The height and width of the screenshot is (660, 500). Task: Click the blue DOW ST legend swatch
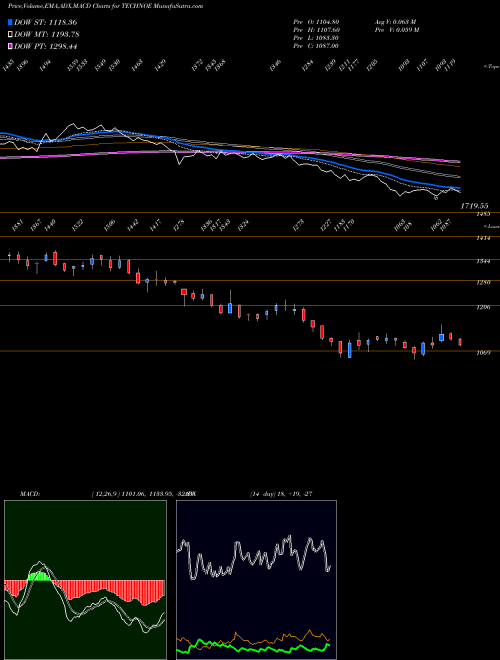coord(10,22)
